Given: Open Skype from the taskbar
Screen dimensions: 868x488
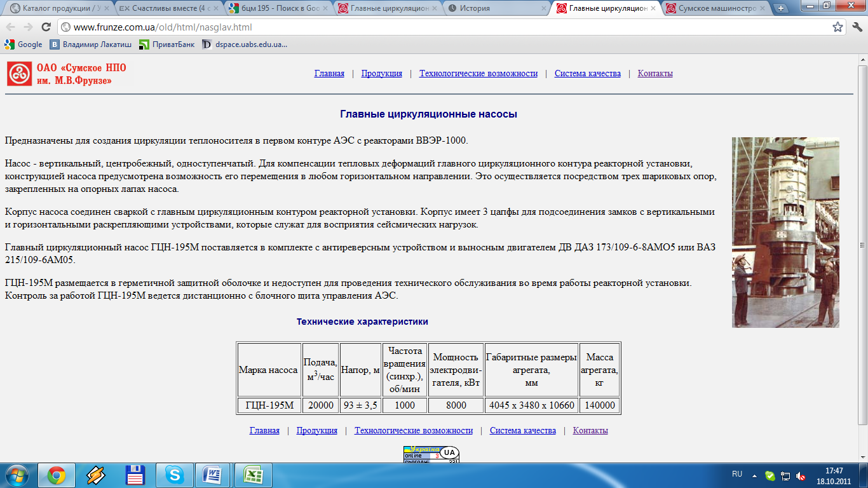Looking at the screenshot, I should tap(175, 475).
